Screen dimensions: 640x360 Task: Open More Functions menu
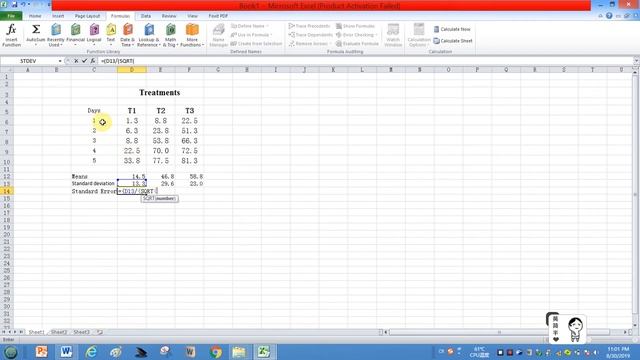point(192,35)
